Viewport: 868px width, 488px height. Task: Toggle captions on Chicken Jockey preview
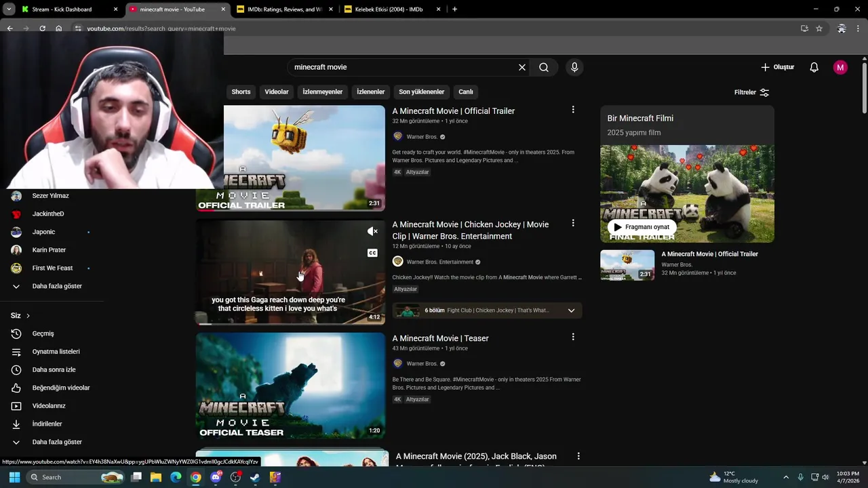(x=372, y=253)
